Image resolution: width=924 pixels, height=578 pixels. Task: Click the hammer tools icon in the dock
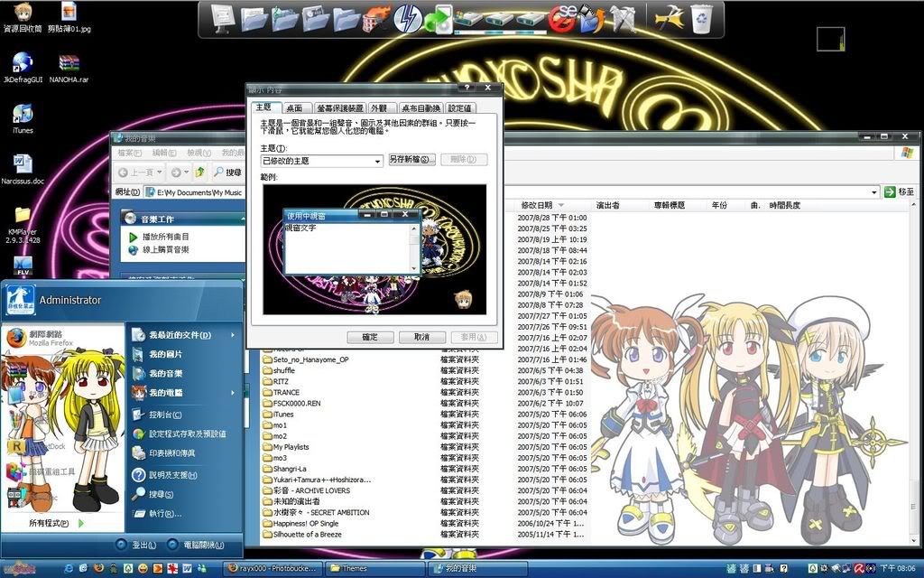point(670,18)
